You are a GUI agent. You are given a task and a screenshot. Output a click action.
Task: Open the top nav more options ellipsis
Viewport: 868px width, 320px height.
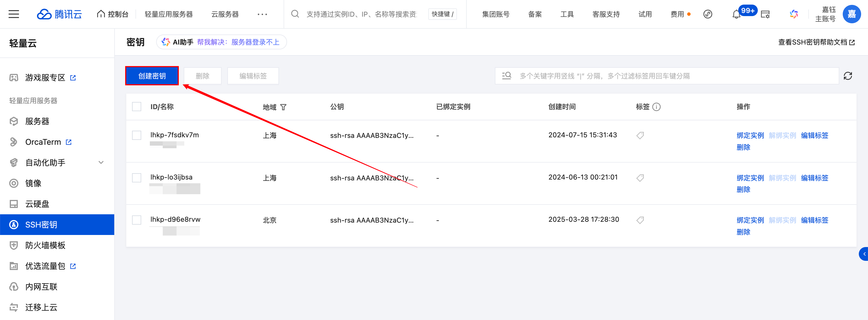click(x=262, y=14)
